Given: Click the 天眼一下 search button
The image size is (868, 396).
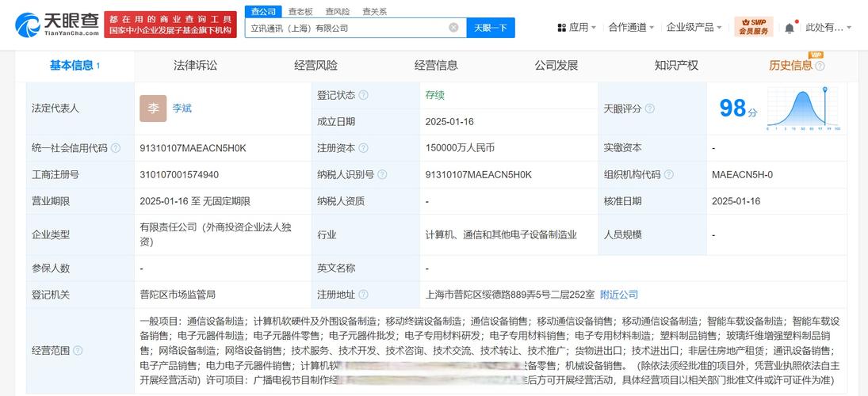Looking at the screenshot, I should (491, 28).
